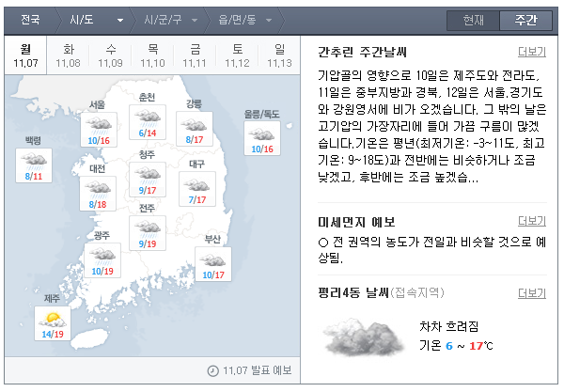The image size is (564, 392).
Task: Click 더보기 next to 간추린 주간날씨
Action: [532, 52]
